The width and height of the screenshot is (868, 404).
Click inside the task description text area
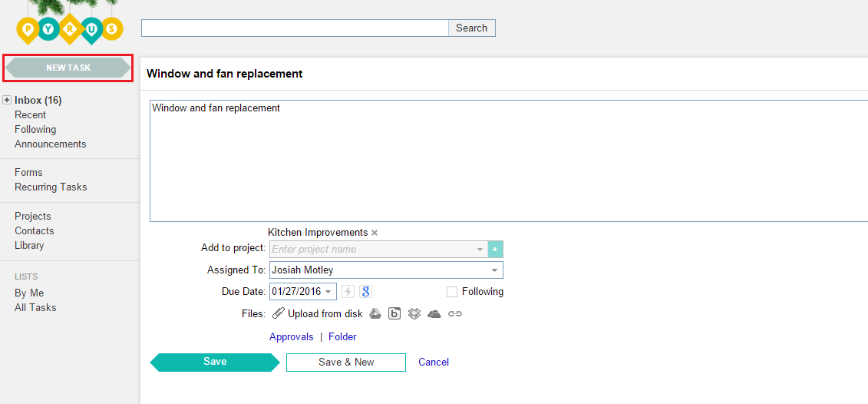click(509, 161)
